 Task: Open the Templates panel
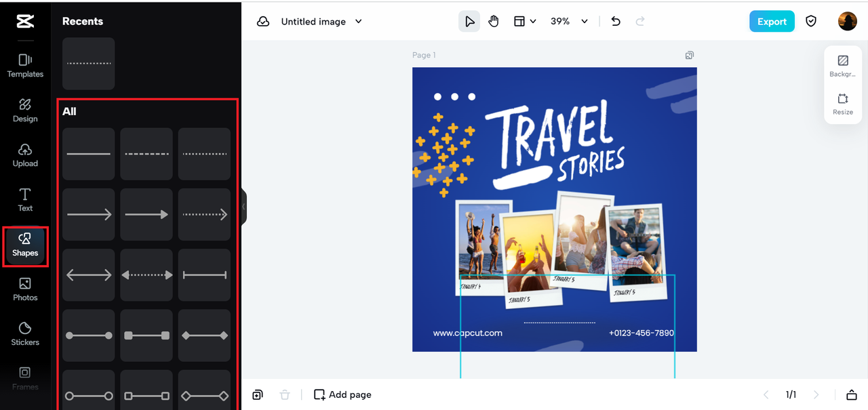(x=25, y=66)
